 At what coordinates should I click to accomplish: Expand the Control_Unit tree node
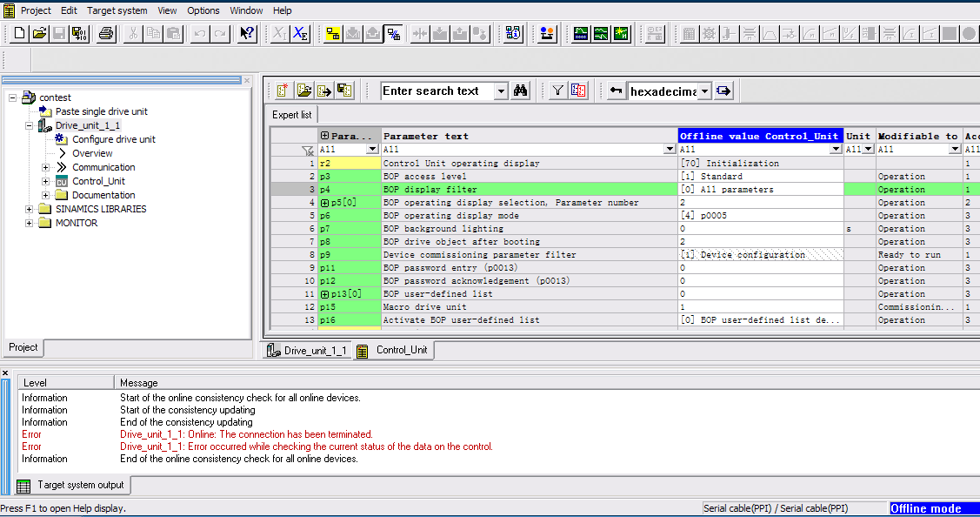pyautogui.click(x=45, y=182)
